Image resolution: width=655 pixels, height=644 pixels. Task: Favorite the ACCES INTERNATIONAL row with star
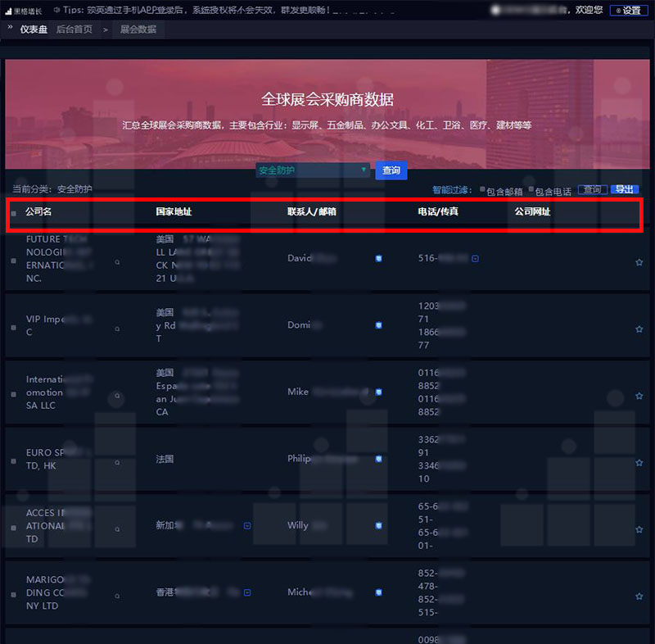click(639, 529)
